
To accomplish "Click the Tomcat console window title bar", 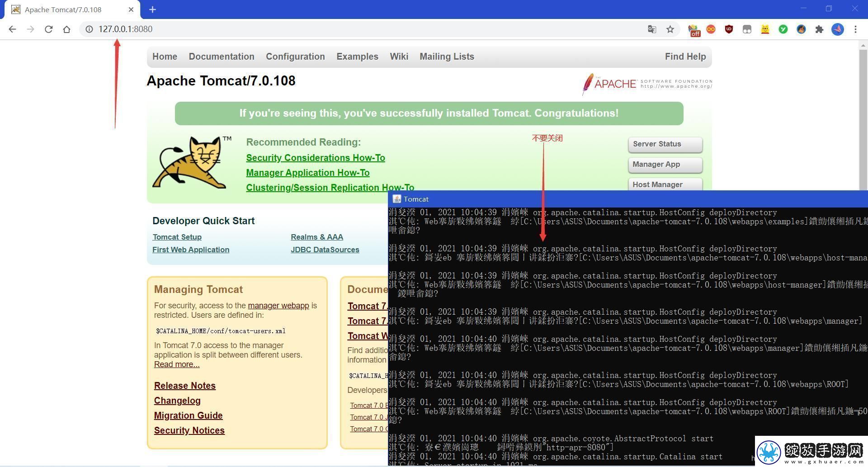I will [628, 199].
